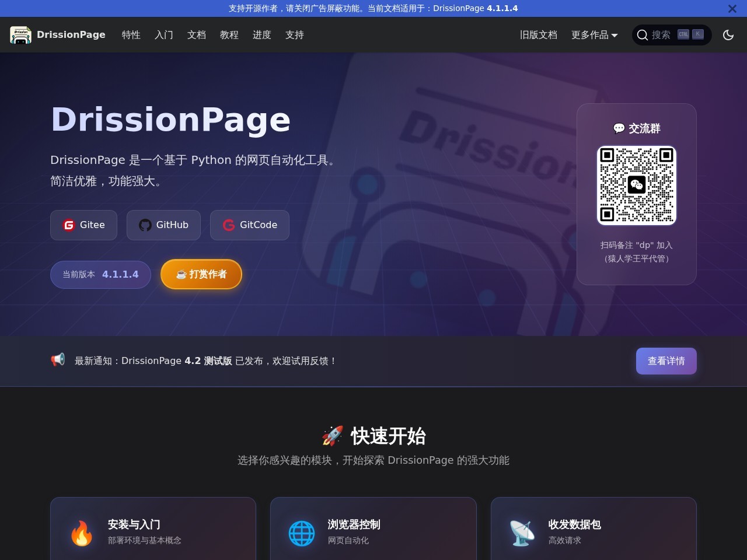Click the DrissionPage logo icon in navbar

point(20,35)
